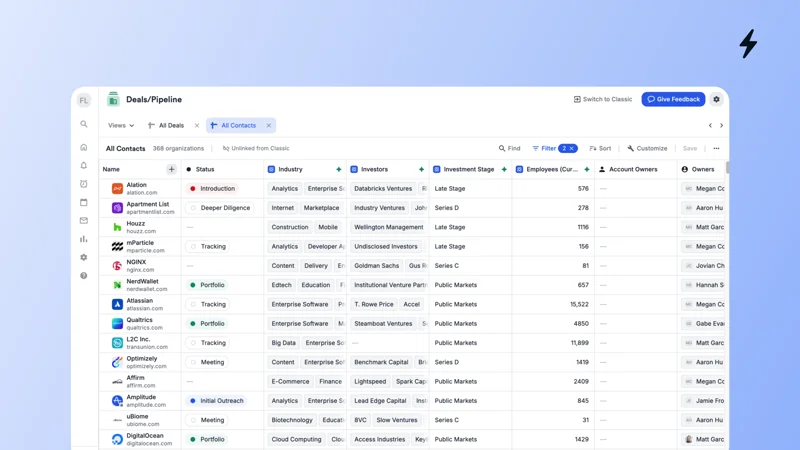Screen dimensions: 800x450
Task: Go to home via sidebar icon
Action: pos(84,147)
